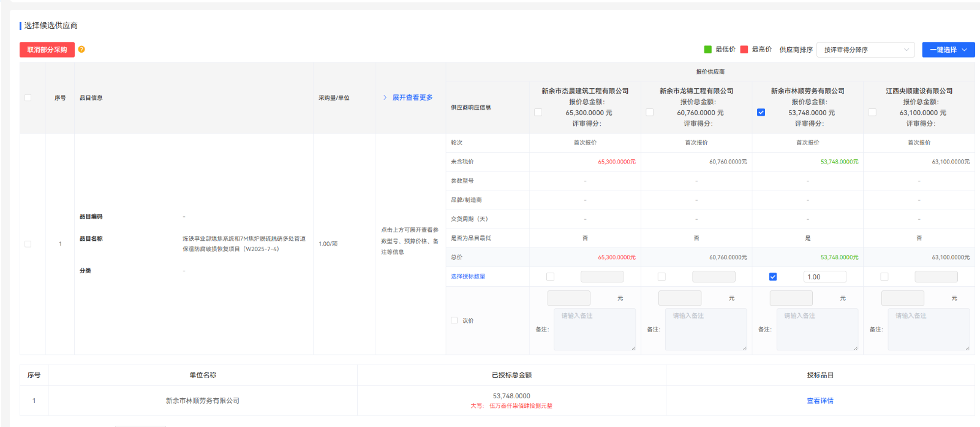The image size is (980, 427).
Task: Toggle the 议价 checkbox
Action: (x=454, y=320)
